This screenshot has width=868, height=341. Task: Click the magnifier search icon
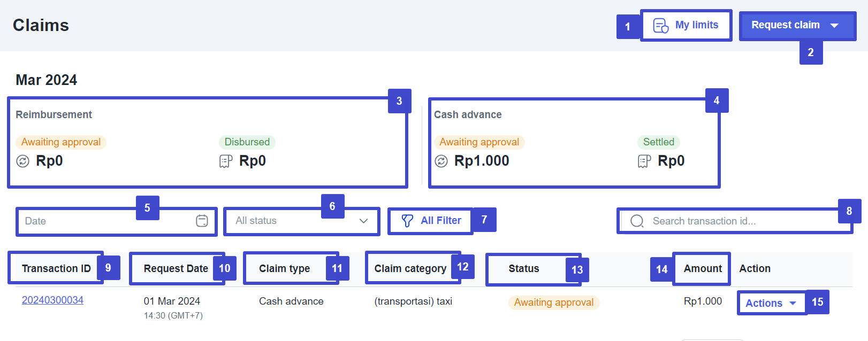[x=637, y=221]
